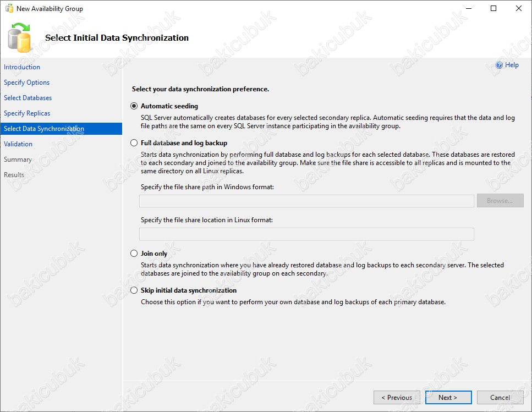Choose the Join only radio button

tap(134, 254)
